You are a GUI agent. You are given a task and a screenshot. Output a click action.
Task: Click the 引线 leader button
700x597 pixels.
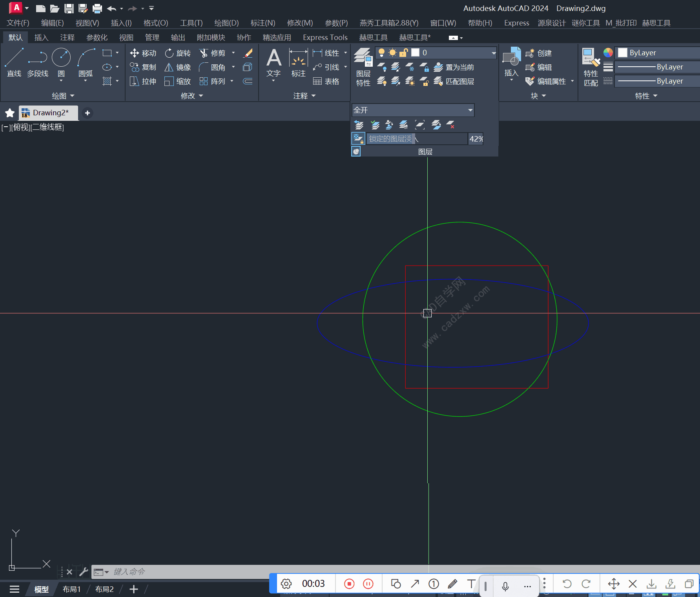[326, 67]
